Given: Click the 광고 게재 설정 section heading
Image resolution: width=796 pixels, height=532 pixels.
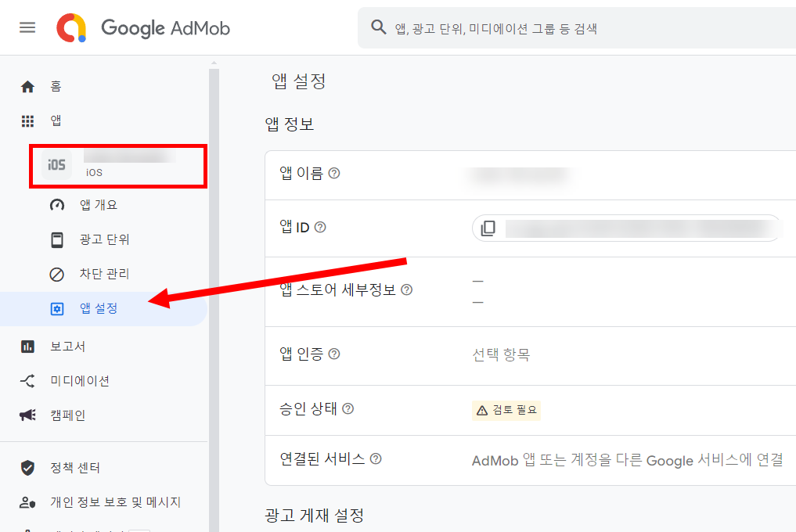Looking at the screenshot, I should click(314, 516).
